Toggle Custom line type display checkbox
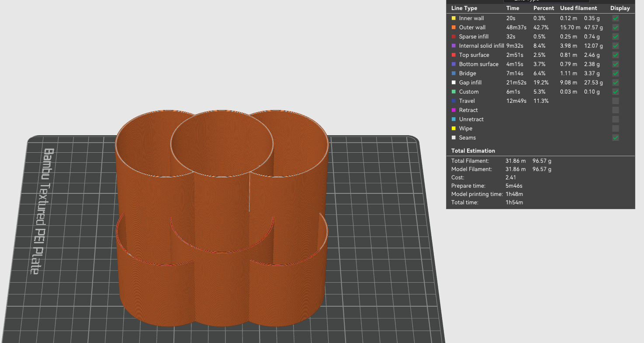This screenshot has width=644, height=343. click(615, 92)
